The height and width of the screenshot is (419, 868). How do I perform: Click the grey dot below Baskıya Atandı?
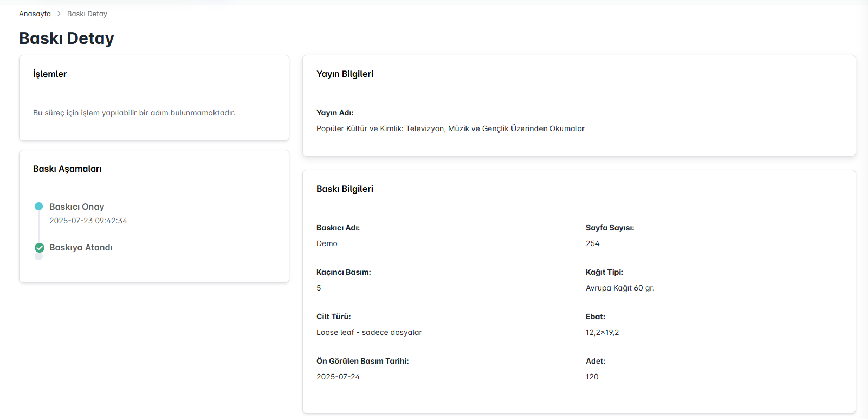(x=39, y=257)
